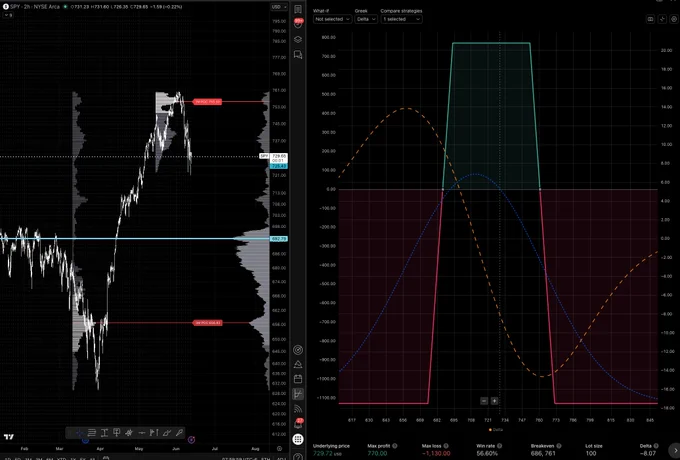Open the notifications bell icon with badge

(x=298, y=423)
